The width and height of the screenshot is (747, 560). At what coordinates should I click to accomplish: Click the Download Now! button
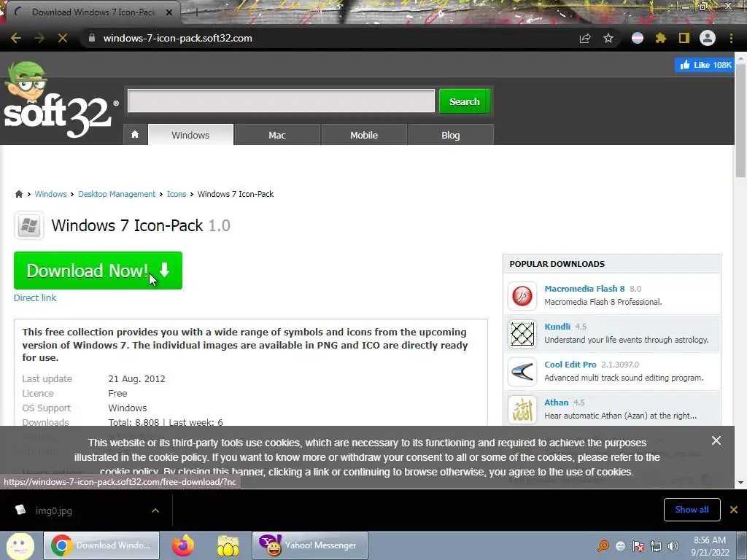point(98,271)
